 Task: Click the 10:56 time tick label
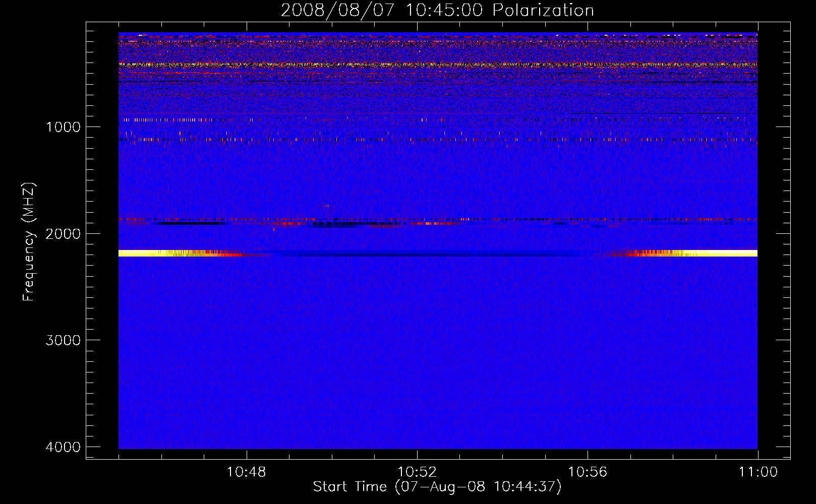(x=588, y=472)
